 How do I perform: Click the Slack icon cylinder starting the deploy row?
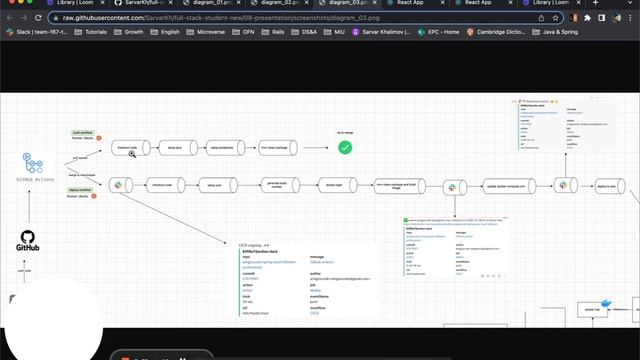(x=121, y=185)
